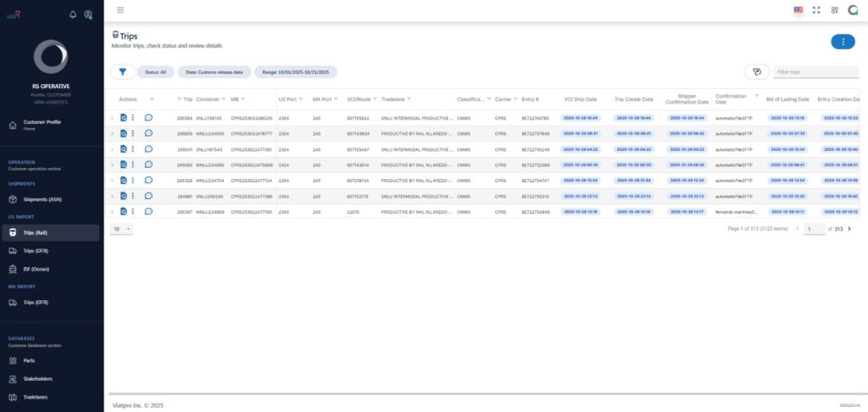Expand the row for trip 295584
Viewport: 868px width, 412px height.
point(112,118)
